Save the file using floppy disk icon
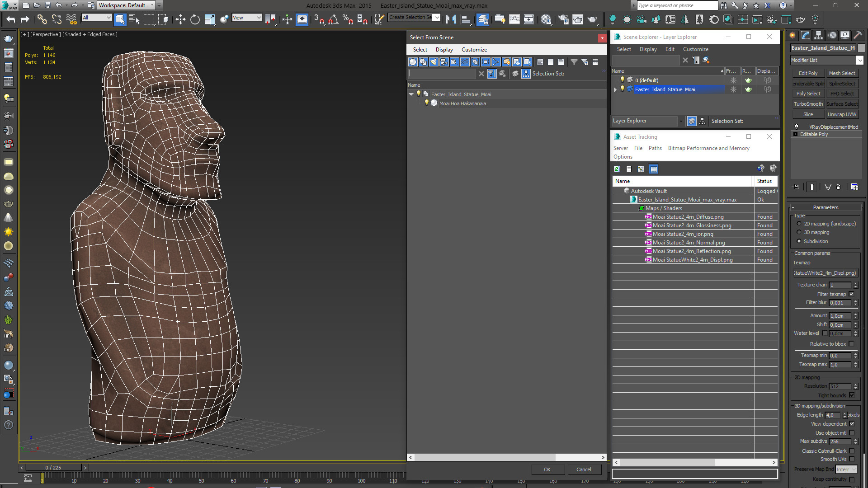This screenshot has width=868, height=488. coord(48,5)
